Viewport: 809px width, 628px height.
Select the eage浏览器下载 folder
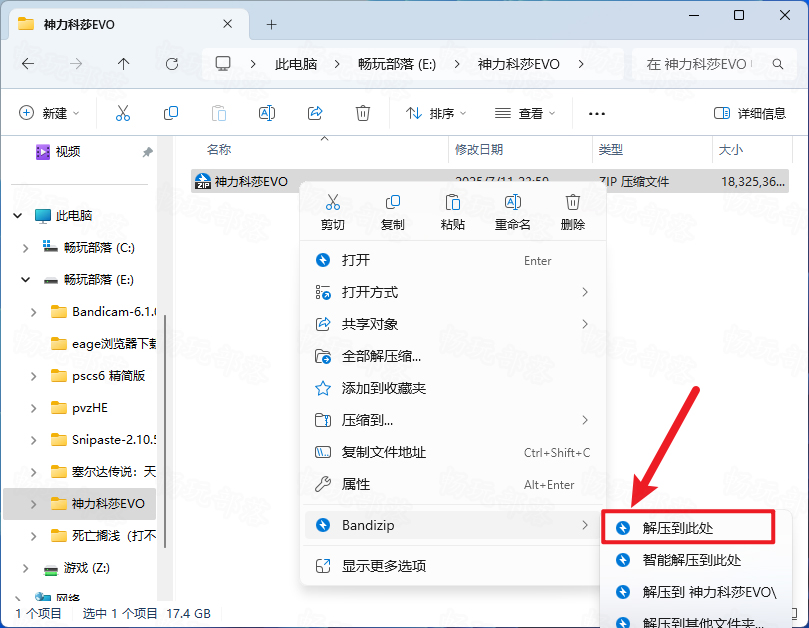point(103,344)
